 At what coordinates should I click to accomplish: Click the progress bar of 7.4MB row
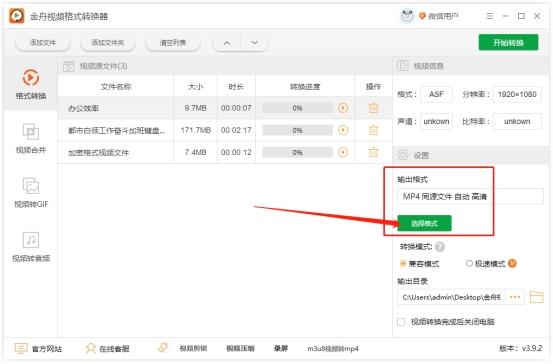(297, 152)
